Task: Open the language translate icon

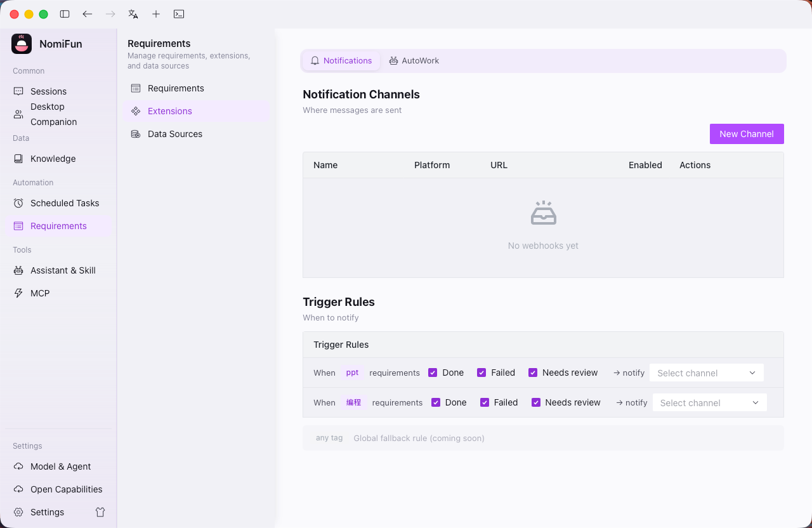Action: pos(133,14)
